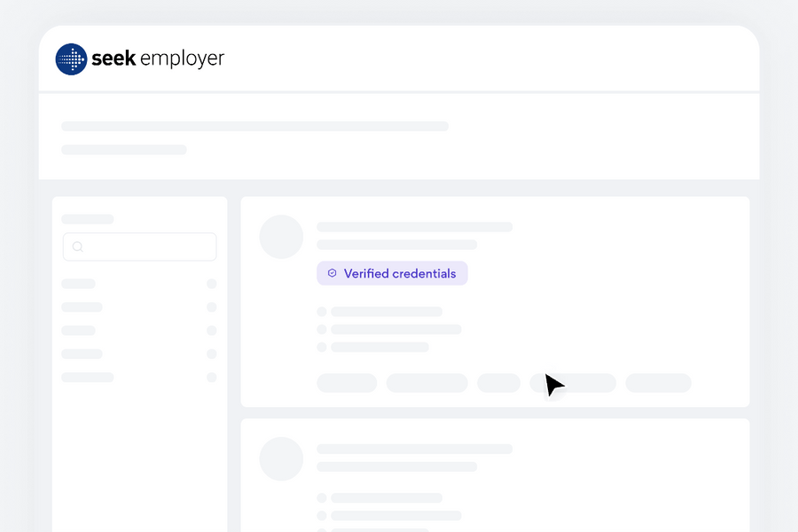The height and width of the screenshot is (532, 798).
Task: Toggle the first sidebar filter's circle
Action: 212,284
